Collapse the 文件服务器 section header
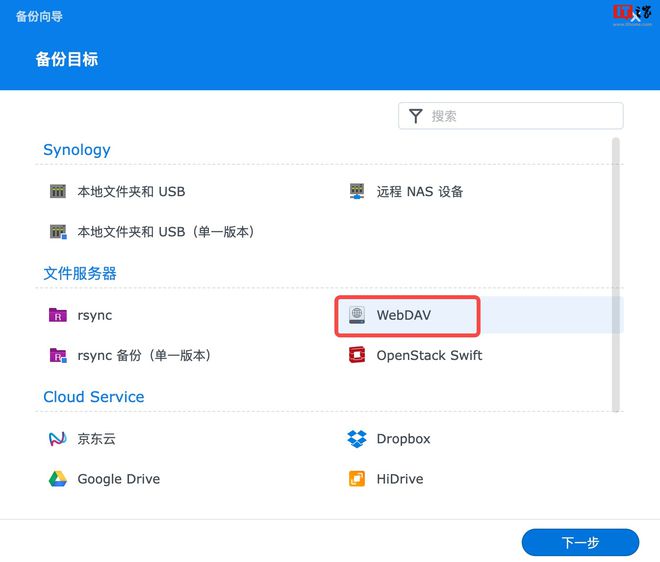 pyautogui.click(x=80, y=273)
